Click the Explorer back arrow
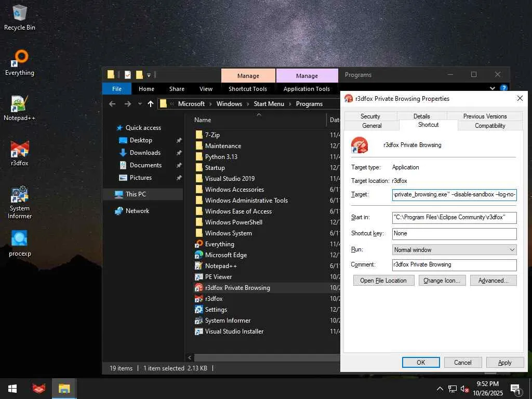The height and width of the screenshot is (399, 532). point(112,104)
